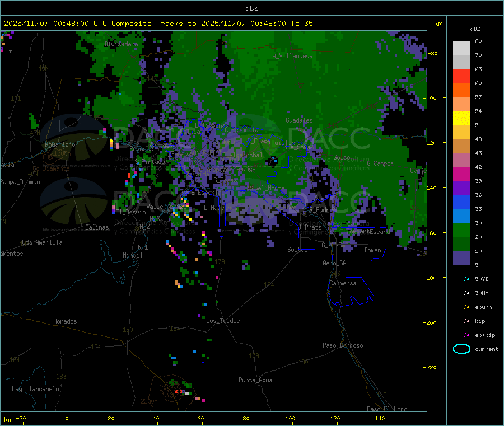Image resolution: width=504 pixels, height=426 pixels.
Task: Click the 'El_Desvio' map label
Action: point(131,212)
